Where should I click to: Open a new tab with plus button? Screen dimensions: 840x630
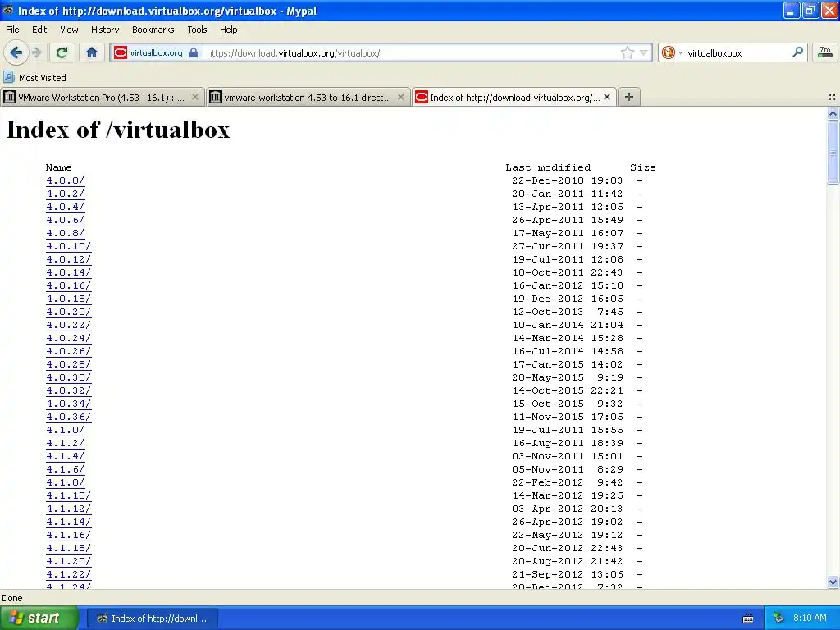point(629,97)
